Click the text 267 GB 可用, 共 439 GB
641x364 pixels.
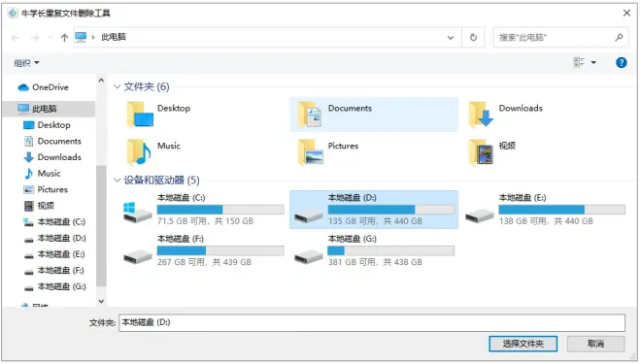coord(204,262)
